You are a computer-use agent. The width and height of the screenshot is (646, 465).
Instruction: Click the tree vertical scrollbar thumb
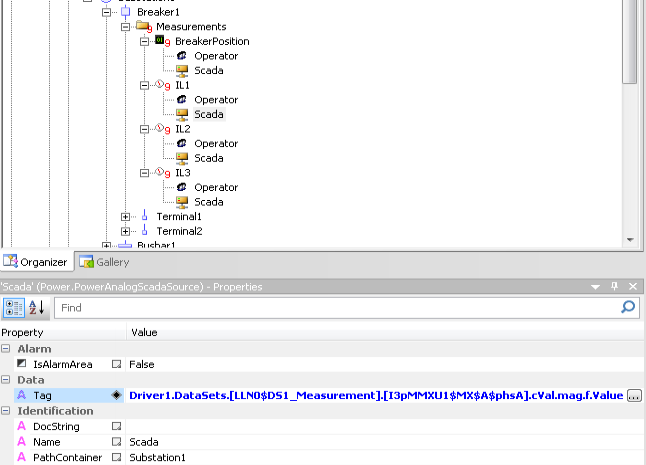click(630, 41)
